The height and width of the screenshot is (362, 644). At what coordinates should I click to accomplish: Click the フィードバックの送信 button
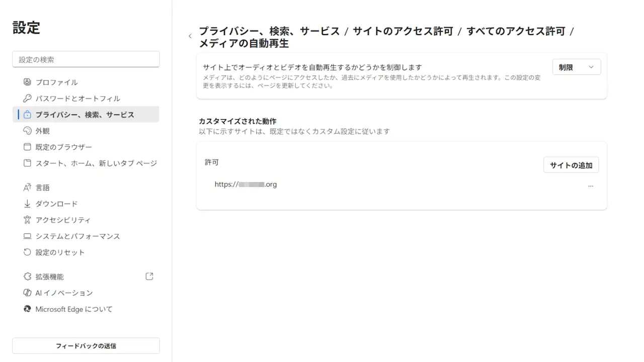[86, 346]
